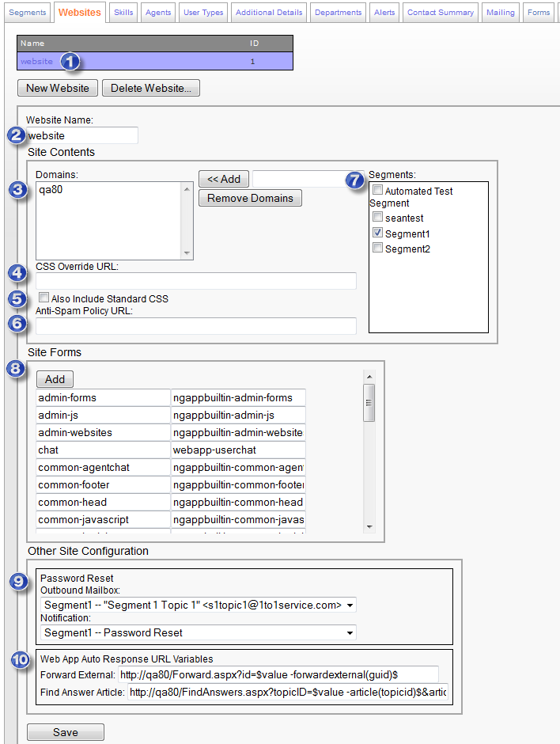
Task: Click callout marker 7 beside Segments
Action: [356, 180]
